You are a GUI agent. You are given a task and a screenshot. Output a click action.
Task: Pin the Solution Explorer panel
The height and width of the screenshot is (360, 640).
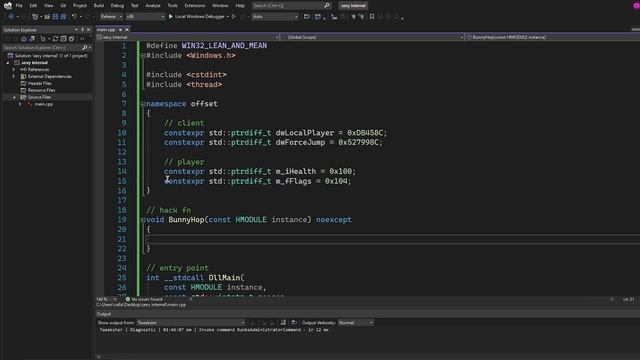coord(82,30)
